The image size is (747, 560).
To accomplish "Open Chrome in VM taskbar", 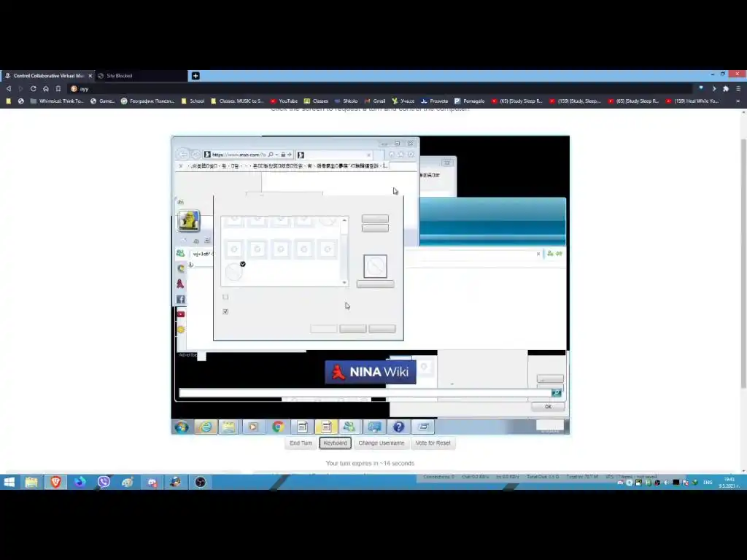I will 278,427.
